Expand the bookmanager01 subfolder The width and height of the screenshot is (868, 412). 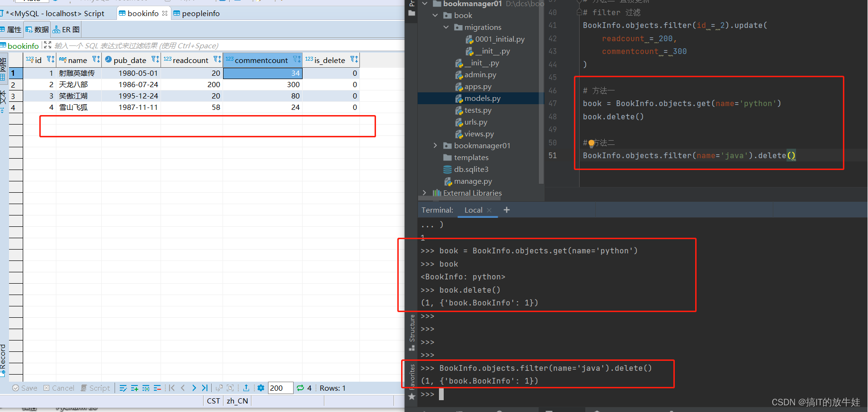pyautogui.click(x=435, y=146)
